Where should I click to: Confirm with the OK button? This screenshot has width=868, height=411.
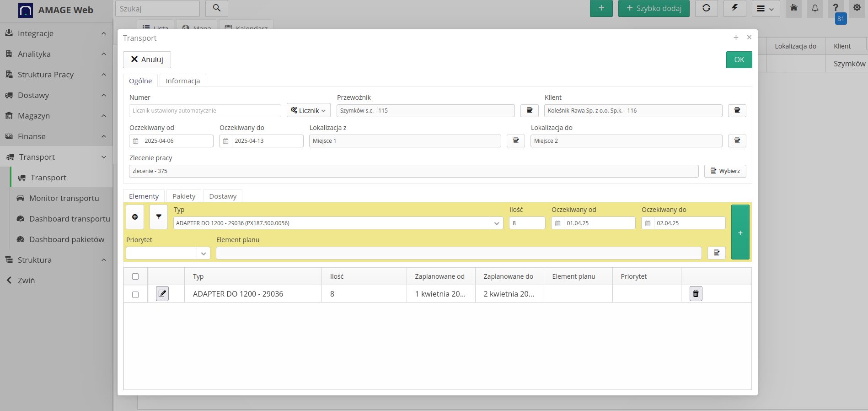739,60
